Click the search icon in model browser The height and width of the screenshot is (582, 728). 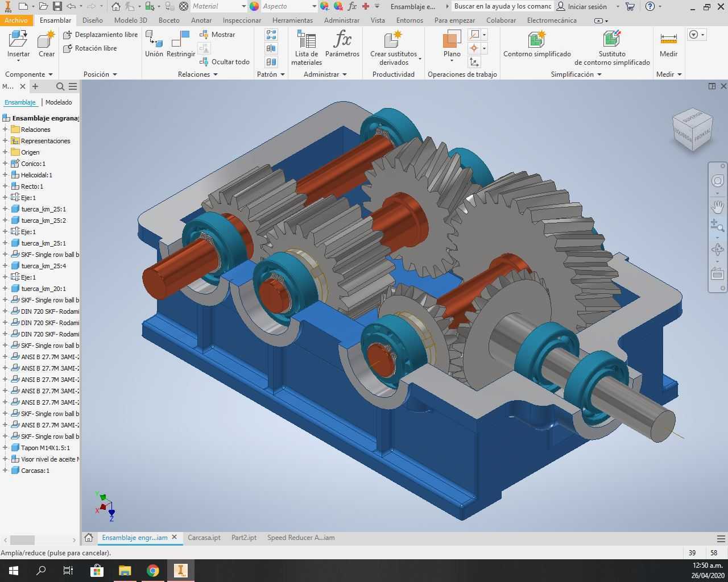[x=60, y=86]
